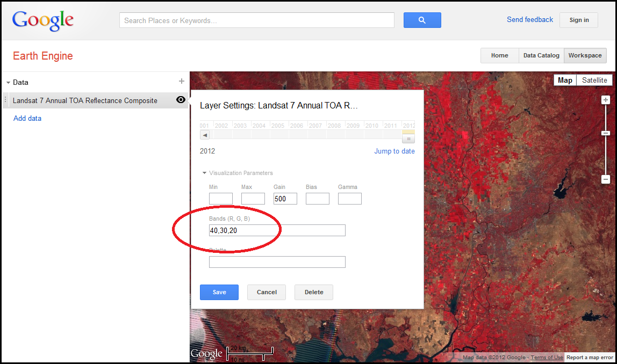This screenshot has height=364, width=617.
Task: Click the Gain field showing 500
Action: pos(285,199)
